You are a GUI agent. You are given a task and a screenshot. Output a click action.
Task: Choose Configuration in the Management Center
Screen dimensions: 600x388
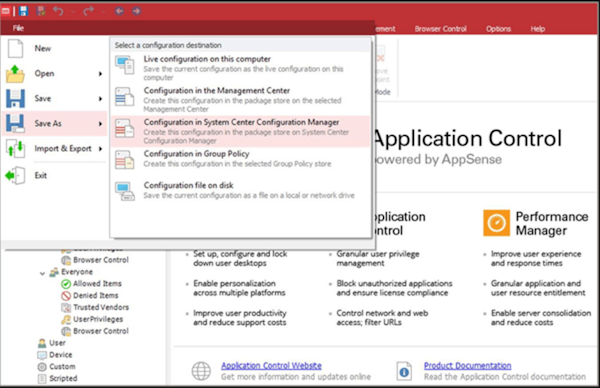(x=240, y=99)
